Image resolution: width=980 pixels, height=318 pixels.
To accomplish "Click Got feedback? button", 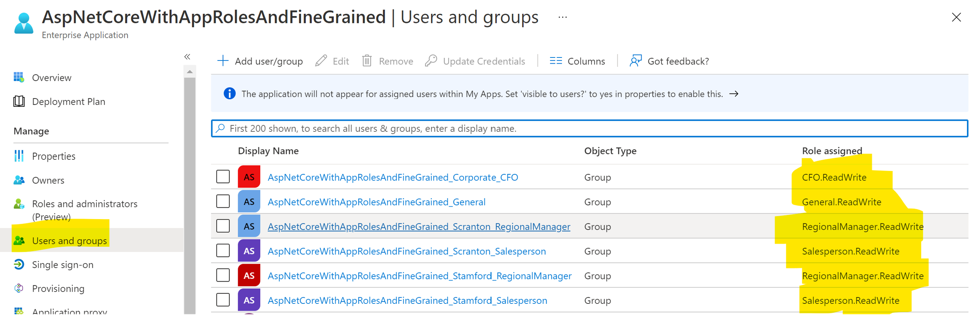I will coord(669,61).
